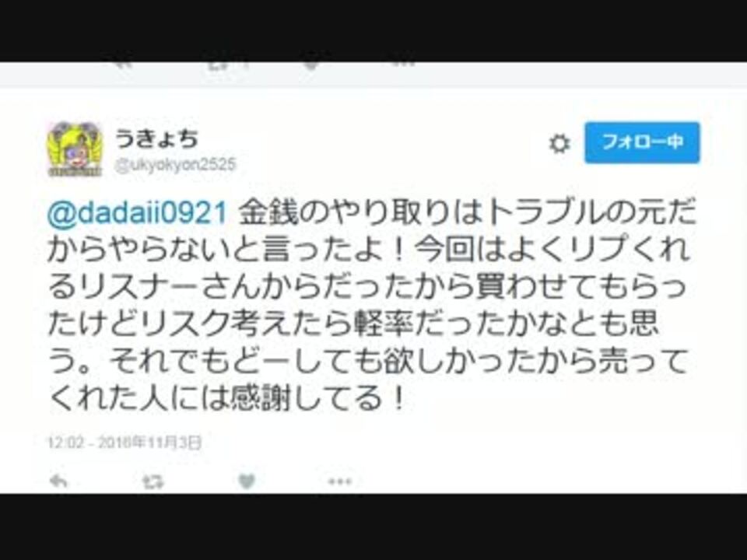Retweet this tweet with the retweet icon
Screen dimensions: 747x560
tap(153, 482)
